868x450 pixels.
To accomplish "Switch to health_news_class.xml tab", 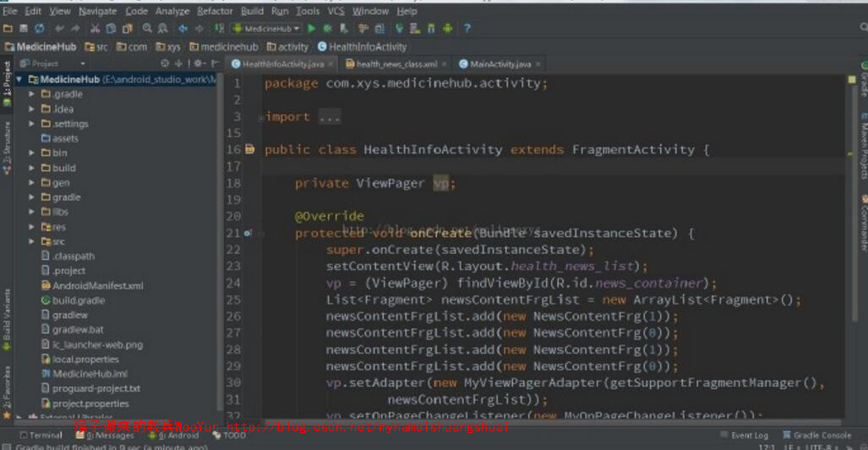I will point(396,64).
